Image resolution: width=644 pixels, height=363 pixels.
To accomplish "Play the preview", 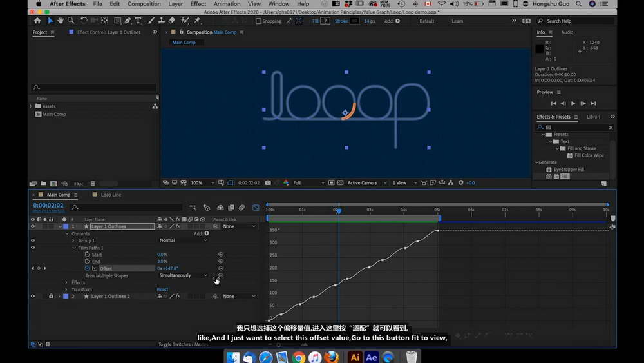I will pyautogui.click(x=573, y=104).
